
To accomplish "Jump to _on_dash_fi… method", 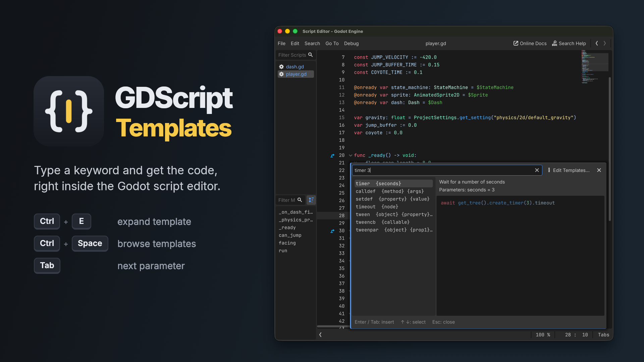I will 296,212.
